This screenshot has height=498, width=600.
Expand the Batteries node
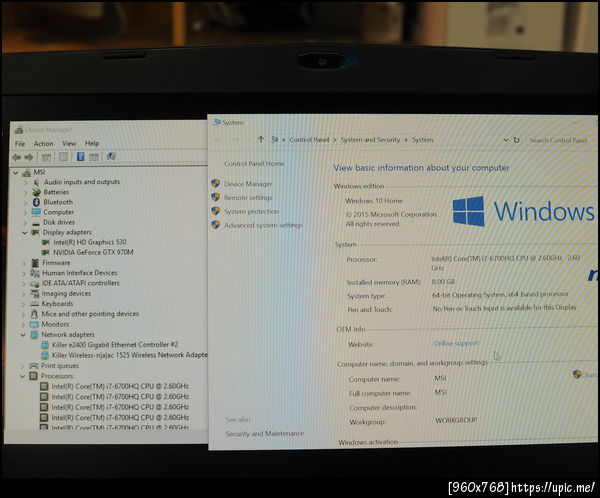click(26, 193)
